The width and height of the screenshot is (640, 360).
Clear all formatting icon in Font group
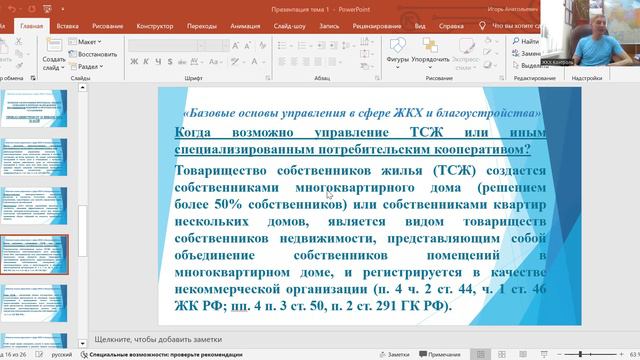[x=263, y=46]
